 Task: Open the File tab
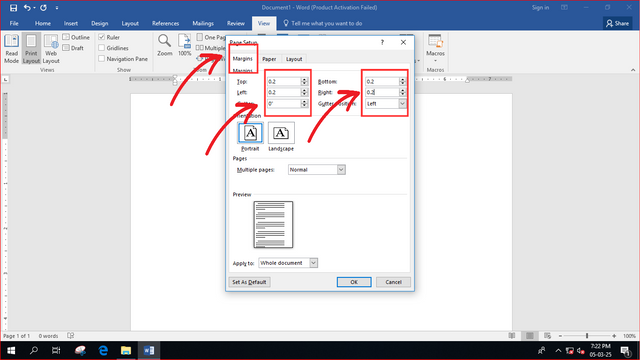(x=14, y=23)
